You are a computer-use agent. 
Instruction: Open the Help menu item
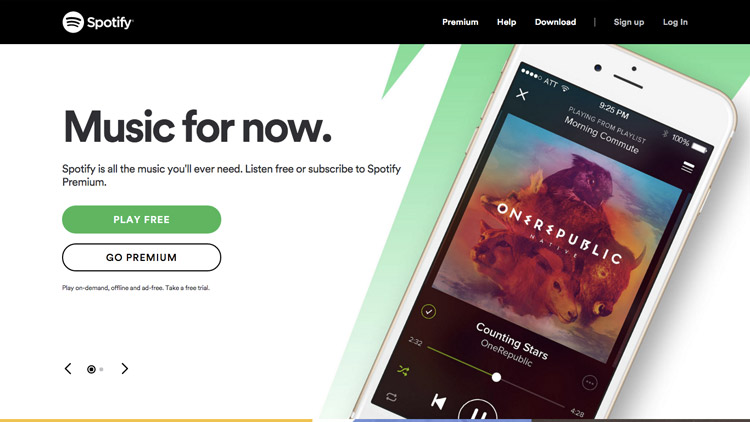[507, 22]
